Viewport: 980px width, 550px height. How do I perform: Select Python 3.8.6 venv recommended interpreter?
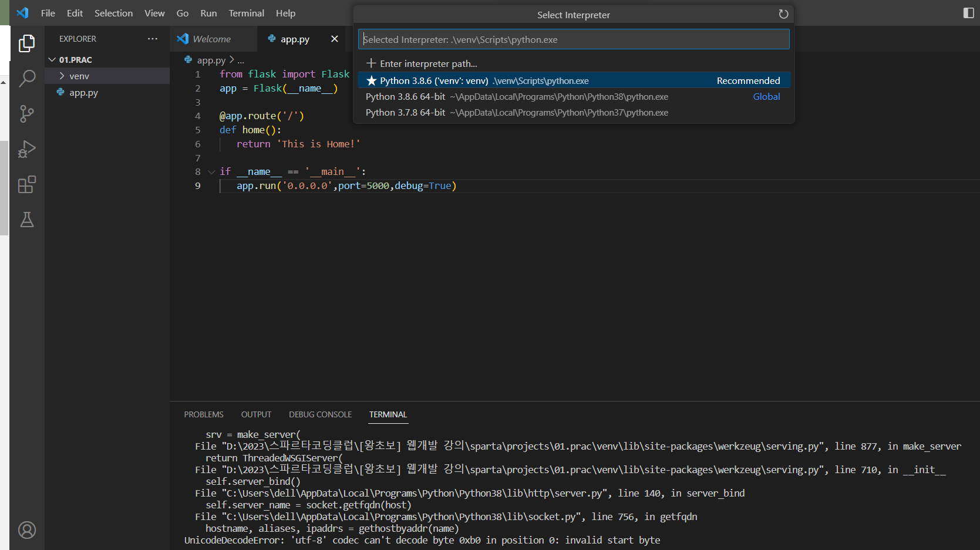(x=574, y=80)
